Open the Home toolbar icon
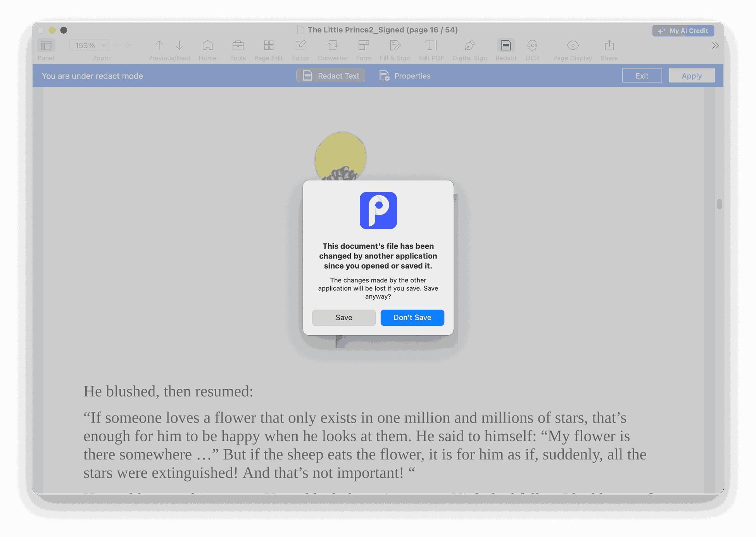756x537 pixels. pyautogui.click(x=207, y=45)
